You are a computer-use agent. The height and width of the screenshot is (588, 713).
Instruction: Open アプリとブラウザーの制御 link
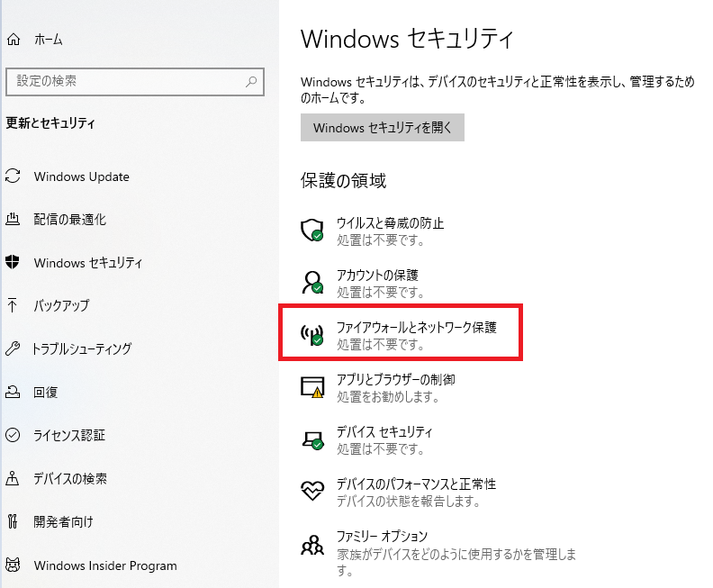click(x=395, y=379)
